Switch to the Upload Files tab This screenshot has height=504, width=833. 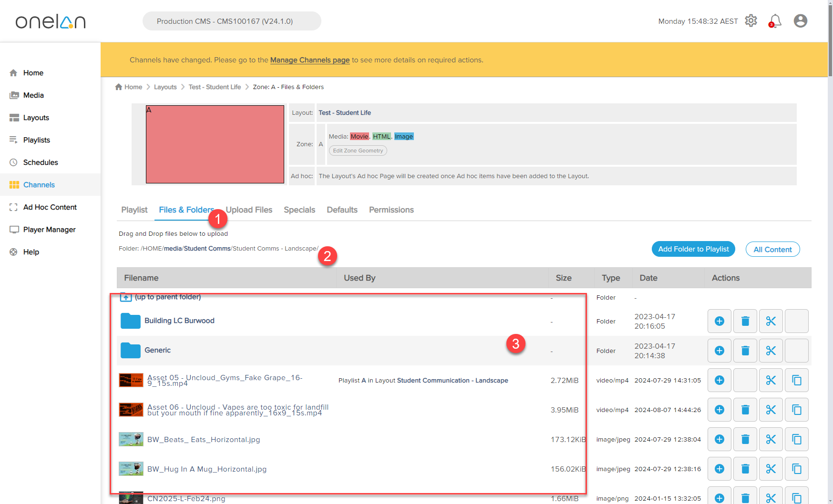pyautogui.click(x=249, y=210)
